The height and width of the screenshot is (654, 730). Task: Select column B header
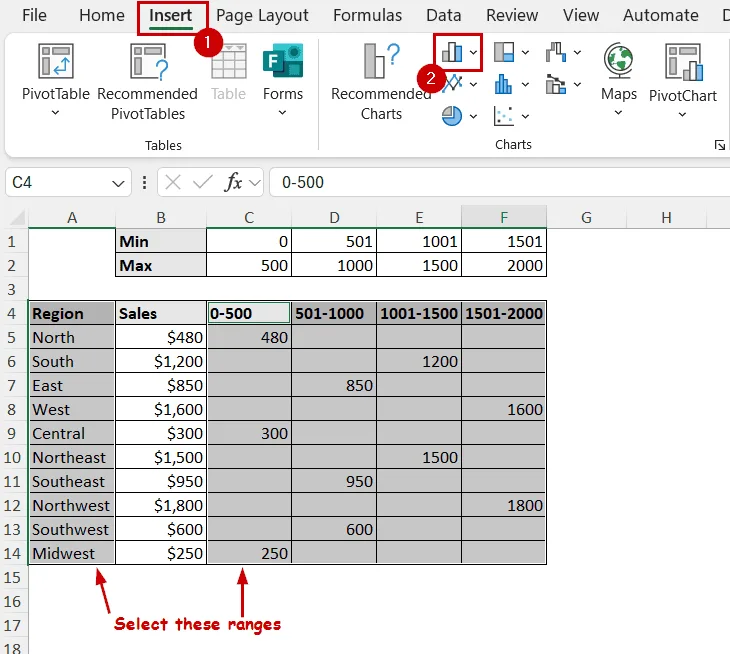point(161,217)
